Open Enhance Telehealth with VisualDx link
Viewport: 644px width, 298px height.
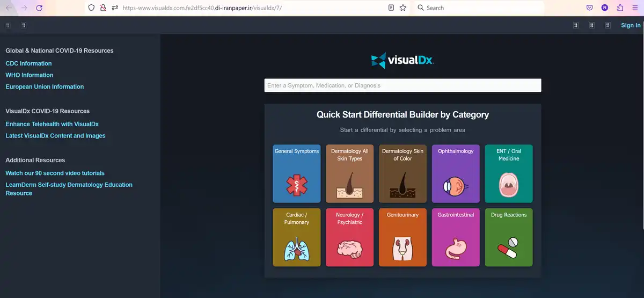pyautogui.click(x=52, y=124)
